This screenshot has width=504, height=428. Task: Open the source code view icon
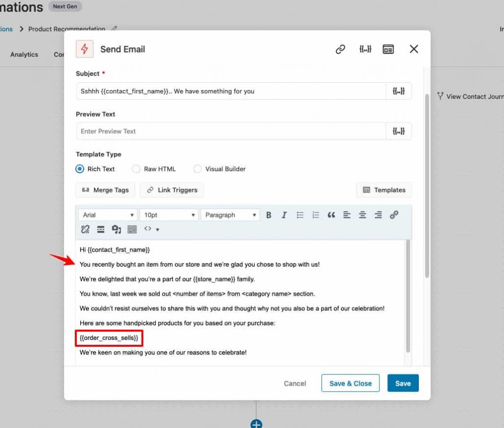(148, 229)
